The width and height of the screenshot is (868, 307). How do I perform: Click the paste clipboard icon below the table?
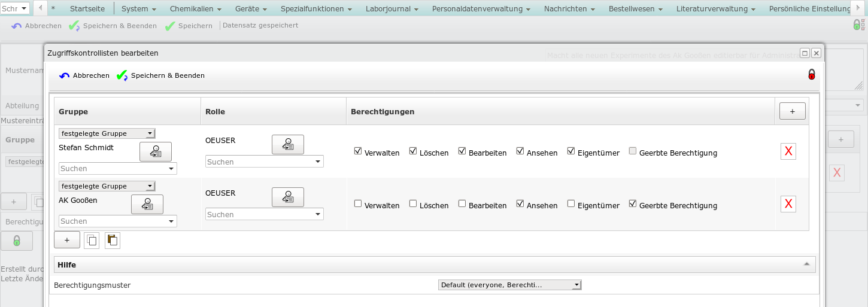[112, 240]
